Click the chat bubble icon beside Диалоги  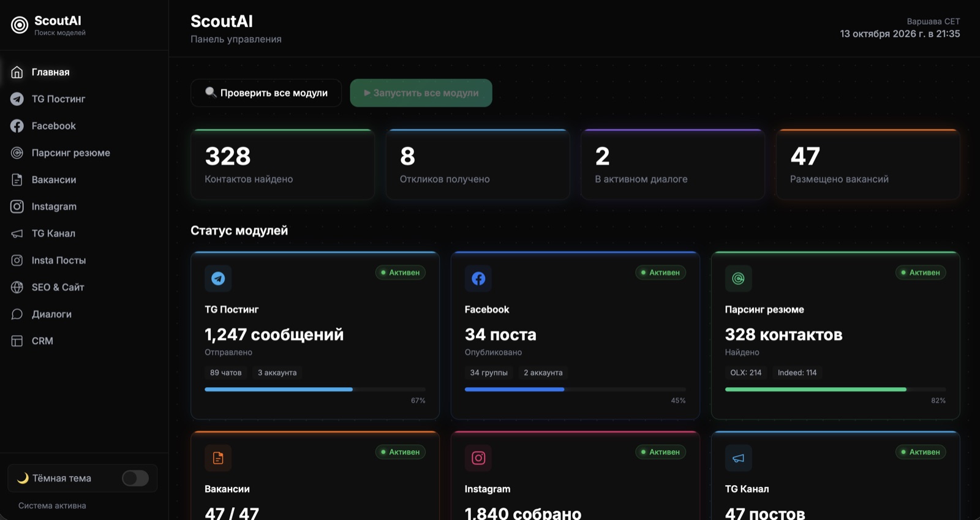point(17,314)
